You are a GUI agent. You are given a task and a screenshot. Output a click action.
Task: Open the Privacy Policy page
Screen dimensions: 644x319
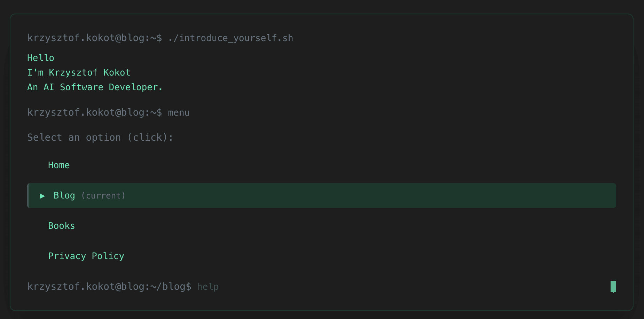(86, 256)
